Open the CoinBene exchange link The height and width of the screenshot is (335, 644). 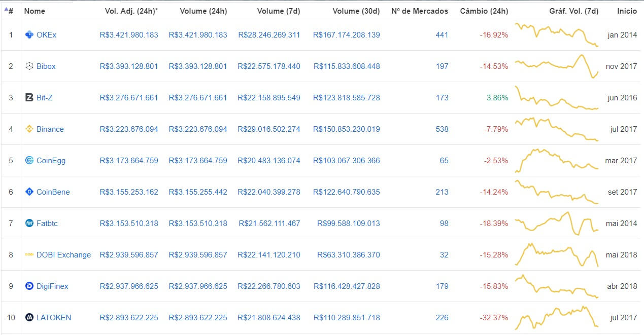point(53,192)
